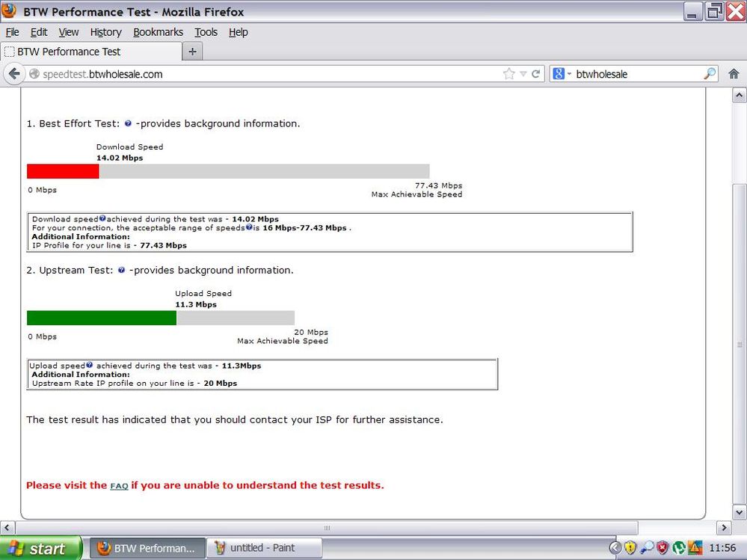
Task: Open the Bookmarks menu
Action: (159, 32)
